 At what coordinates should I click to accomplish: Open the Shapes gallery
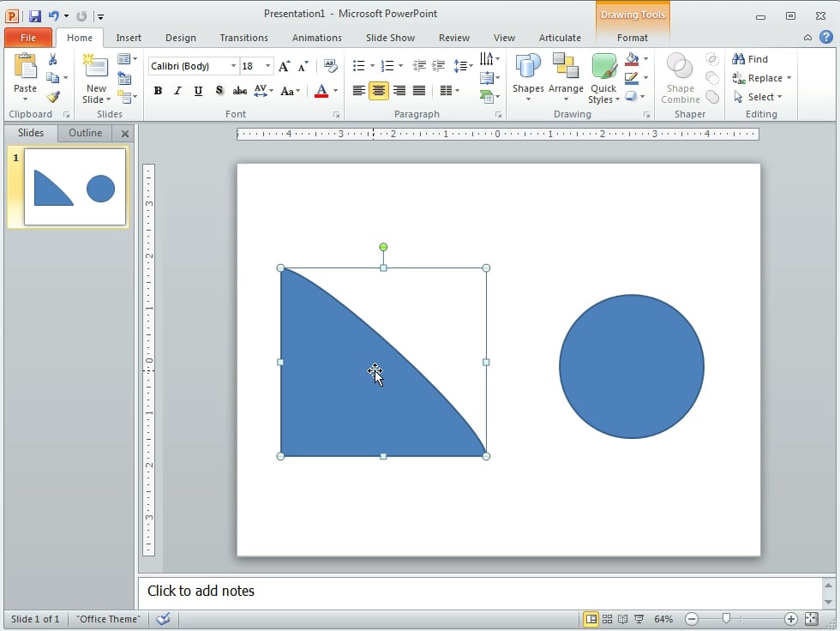[x=528, y=75]
